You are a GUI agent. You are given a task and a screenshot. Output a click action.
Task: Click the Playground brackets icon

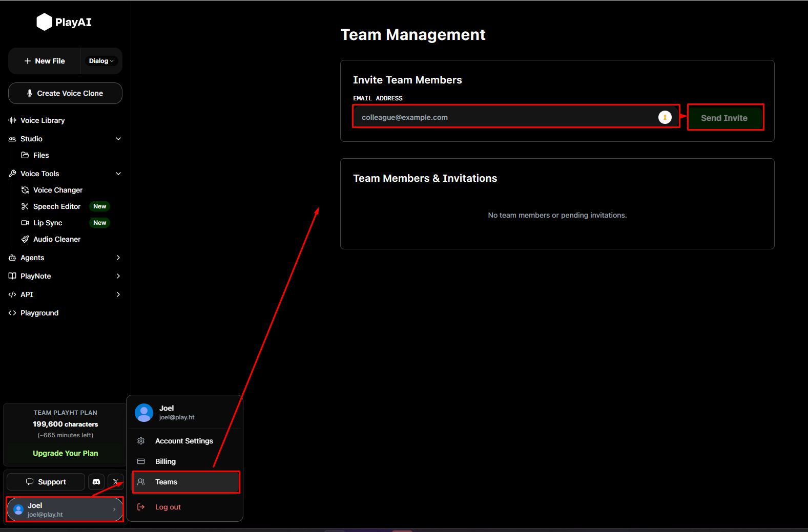[12, 313]
